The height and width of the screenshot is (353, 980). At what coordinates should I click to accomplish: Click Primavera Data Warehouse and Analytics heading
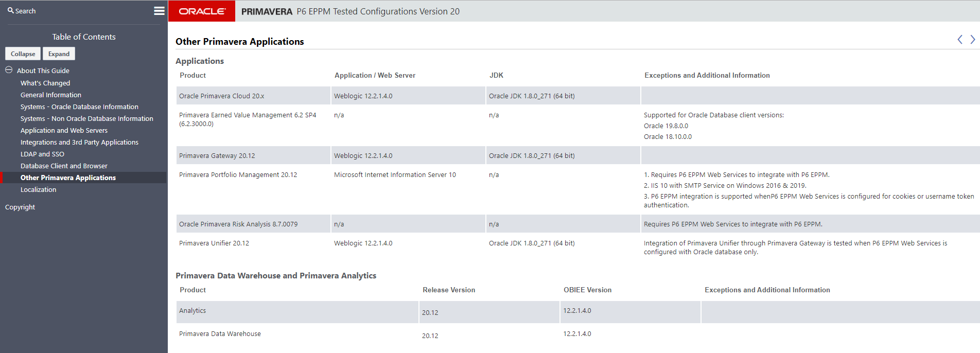point(276,275)
